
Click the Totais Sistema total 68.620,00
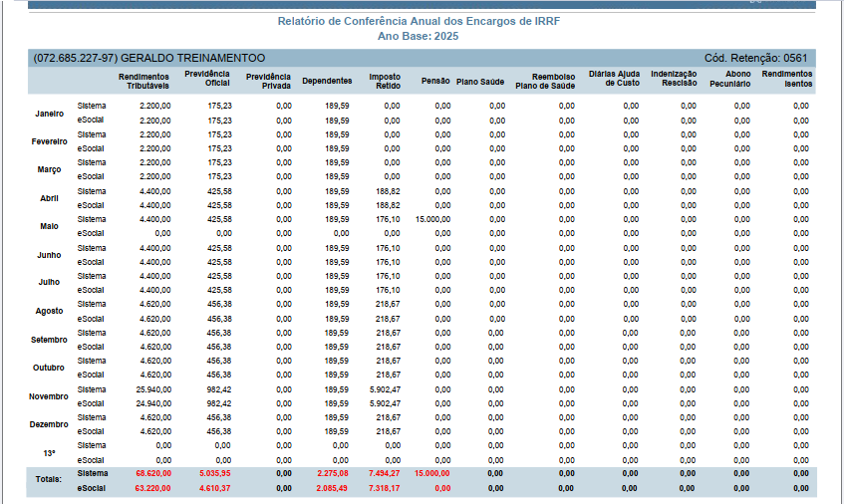tap(153, 473)
